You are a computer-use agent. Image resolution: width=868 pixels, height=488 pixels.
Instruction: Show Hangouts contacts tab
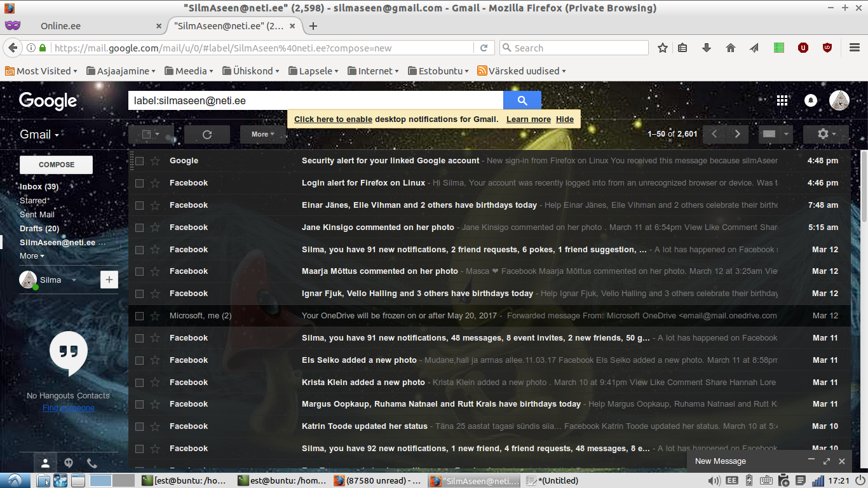[x=45, y=463]
